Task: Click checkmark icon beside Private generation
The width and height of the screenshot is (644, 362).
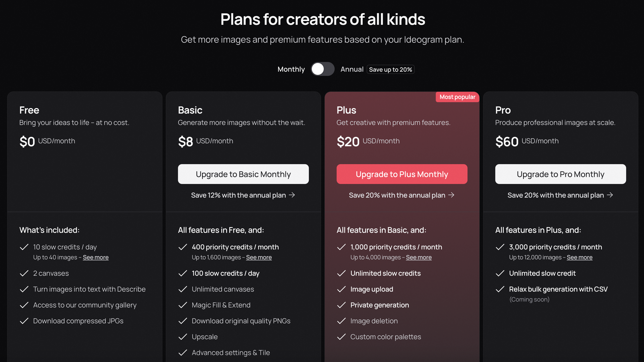Action: point(341,305)
